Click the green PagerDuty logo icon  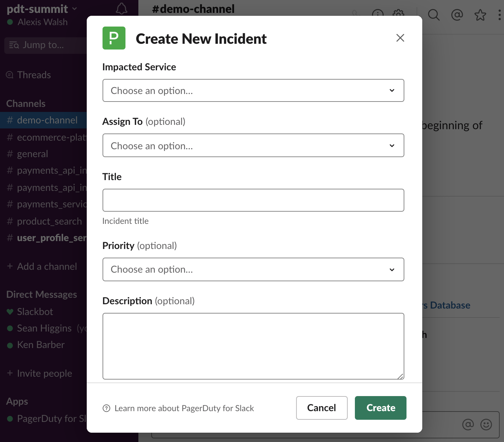coord(114,38)
